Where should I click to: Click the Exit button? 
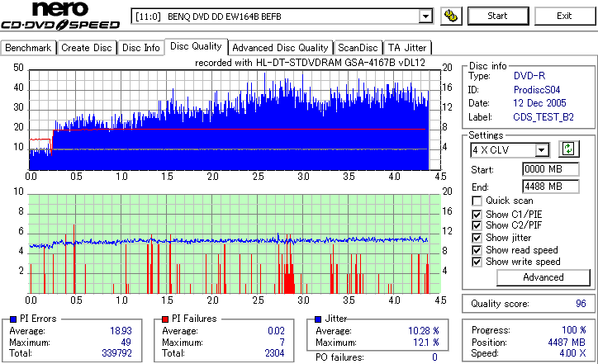pyautogui.click(x=564, y=16)
